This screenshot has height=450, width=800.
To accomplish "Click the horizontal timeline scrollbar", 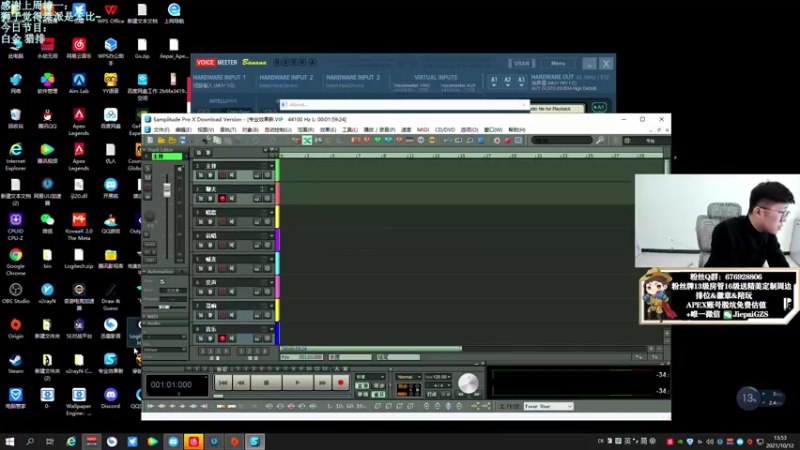I will (371, 348).
